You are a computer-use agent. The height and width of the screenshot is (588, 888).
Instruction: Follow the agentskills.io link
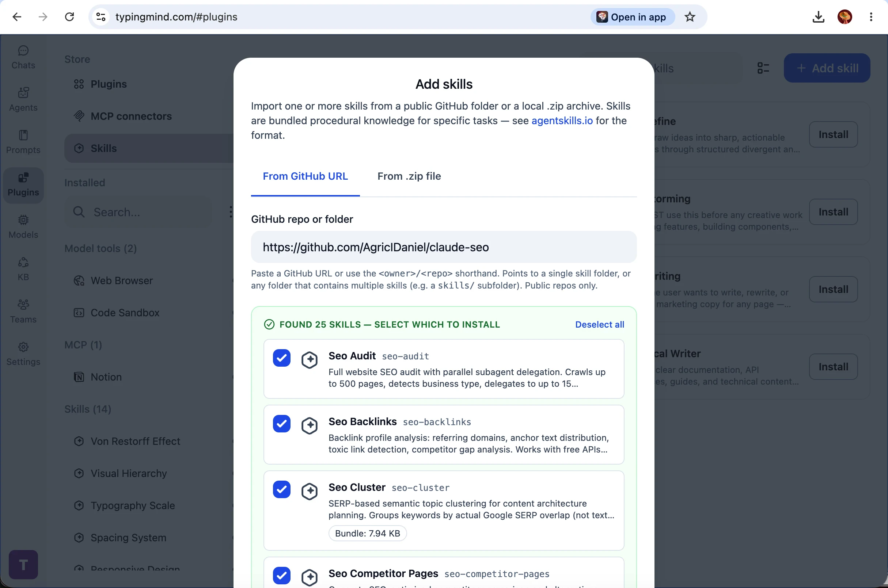point(562,121)
